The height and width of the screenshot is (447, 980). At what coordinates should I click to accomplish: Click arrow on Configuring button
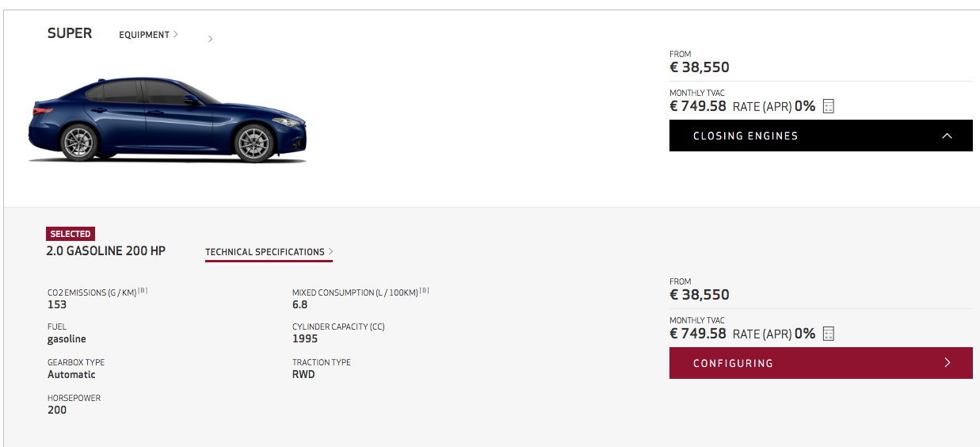point(948,363)
